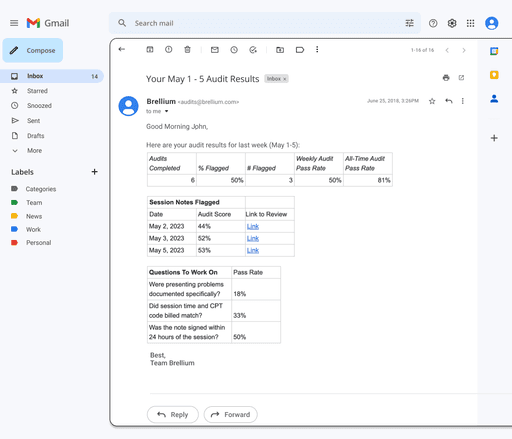Open toolbar more options menu
Screen dimensions: 512x439
317,49
